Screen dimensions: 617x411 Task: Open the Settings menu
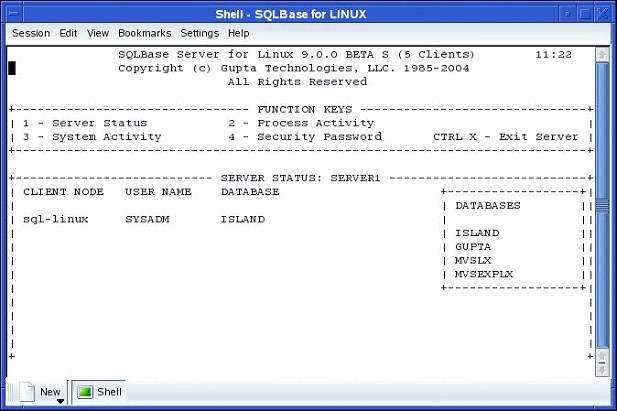(x=200, y=33)
